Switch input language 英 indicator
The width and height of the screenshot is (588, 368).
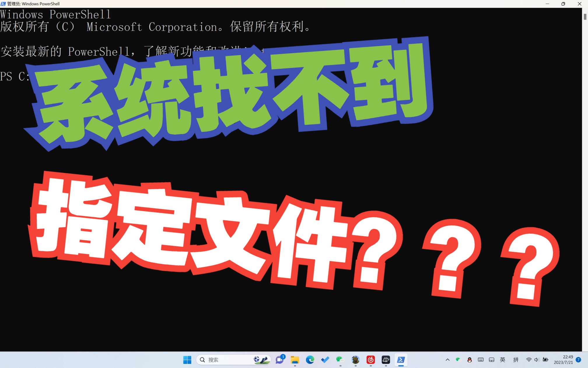pos(503,360)
